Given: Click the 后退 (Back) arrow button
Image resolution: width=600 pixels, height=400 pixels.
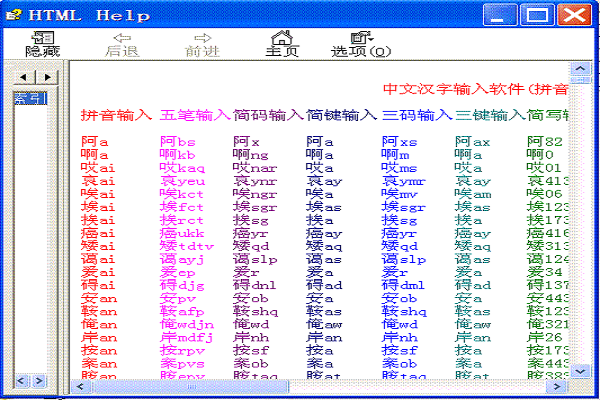Looking at the screenshot, I should [x=122, y=44].
